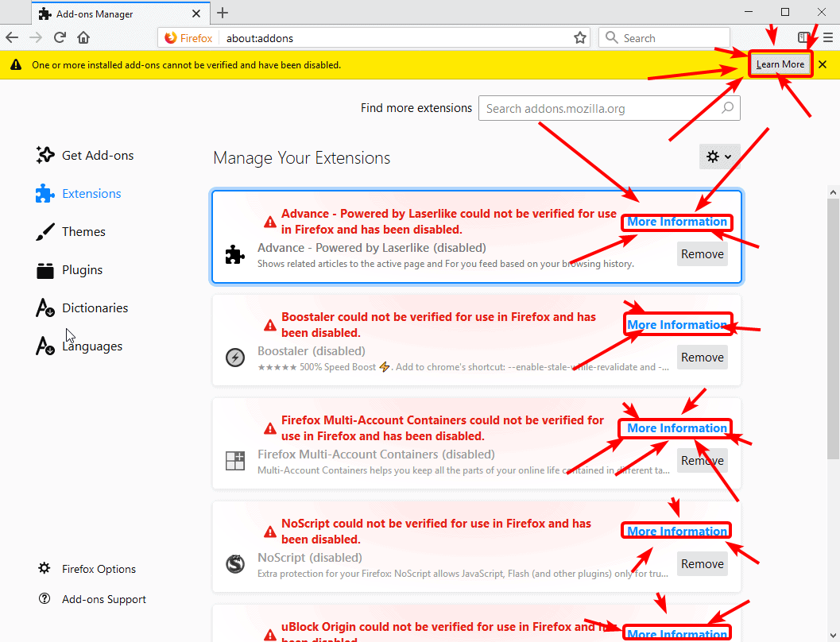
Task: Open the Firefox home page icon
Action: pos(83,37)
